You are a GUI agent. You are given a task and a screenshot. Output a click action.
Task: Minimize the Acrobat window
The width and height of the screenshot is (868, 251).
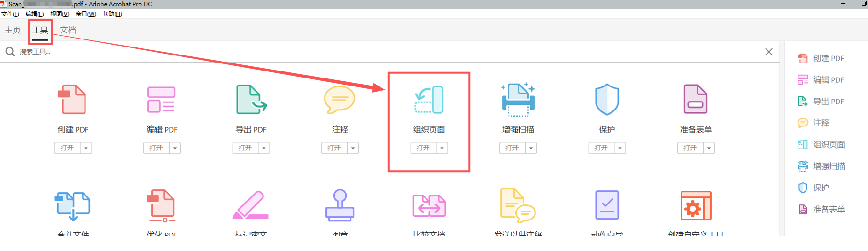[x=843, y=4]
